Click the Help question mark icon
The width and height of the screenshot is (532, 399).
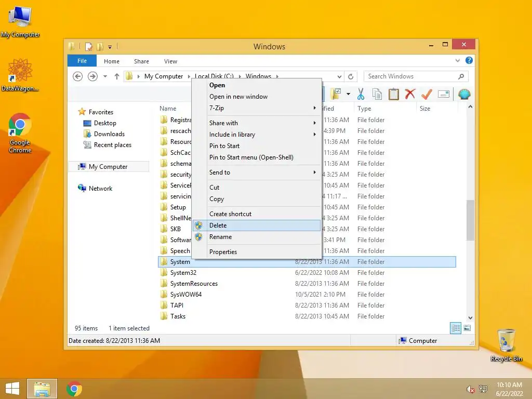(469, 60)
